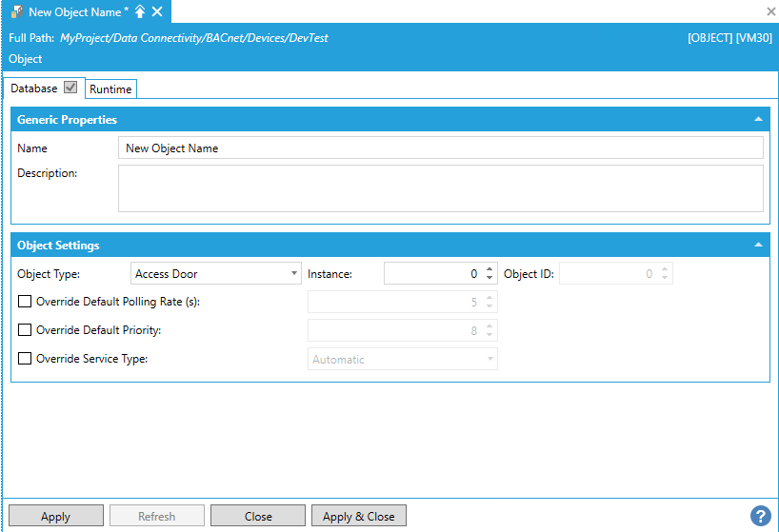779x532 pixels.
Task: Collapse the Generic Properties section
Action: [x=758, y=120]
